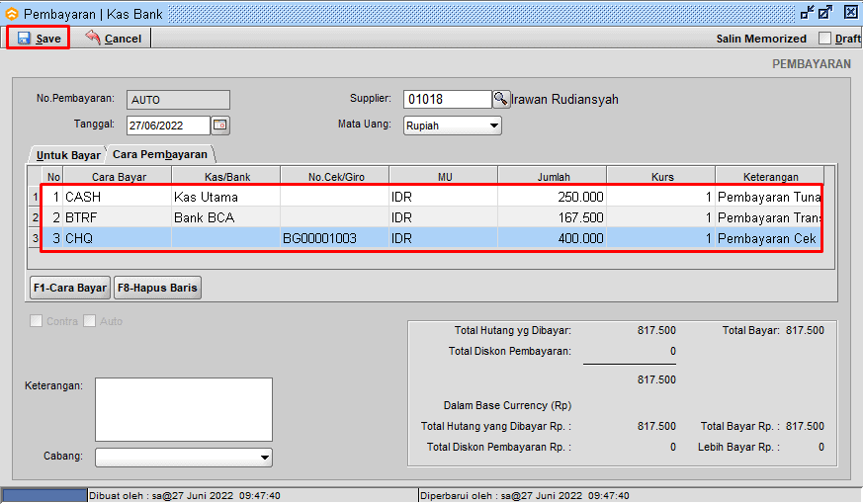
Task: Click the Irawan Rudiansyah supplier name
Action: [x=564, y=100]
